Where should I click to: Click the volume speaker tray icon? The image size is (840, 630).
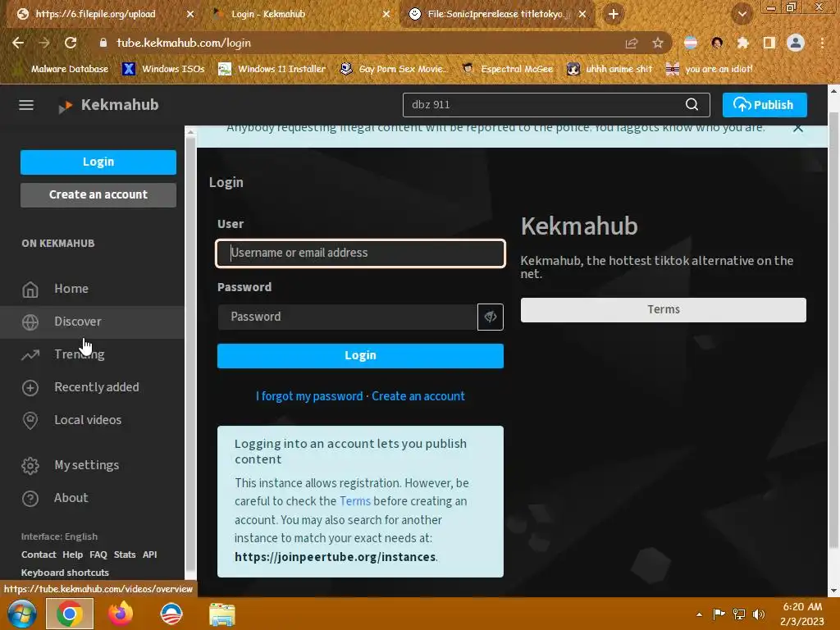[x=758, y=614]
